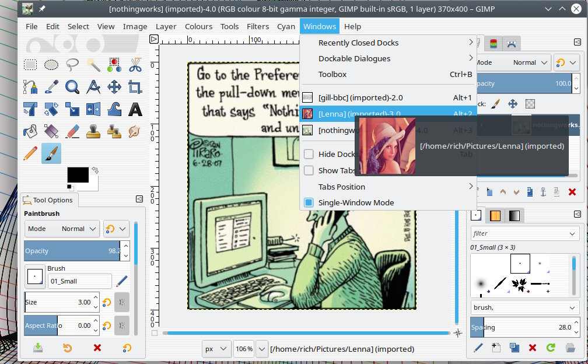Pick the Flip tool
Image resolution: width=588 pixels, height=364 pixels.
tap(93, 109)
